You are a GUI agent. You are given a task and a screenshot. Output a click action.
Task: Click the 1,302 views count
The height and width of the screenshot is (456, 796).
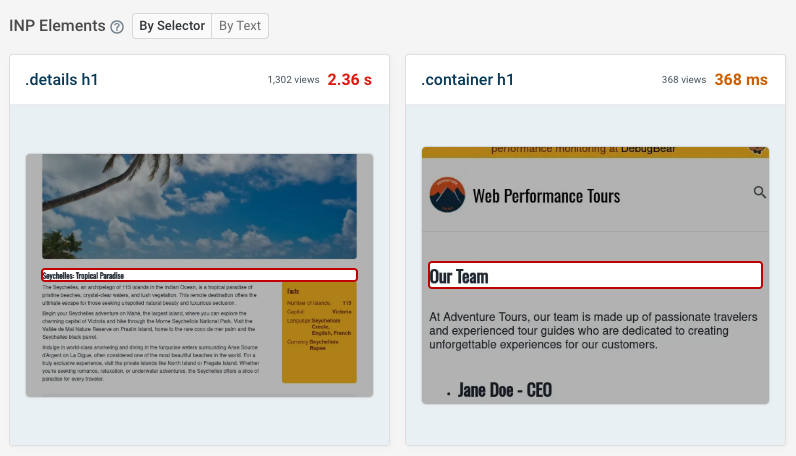click(x=292, y=81)
